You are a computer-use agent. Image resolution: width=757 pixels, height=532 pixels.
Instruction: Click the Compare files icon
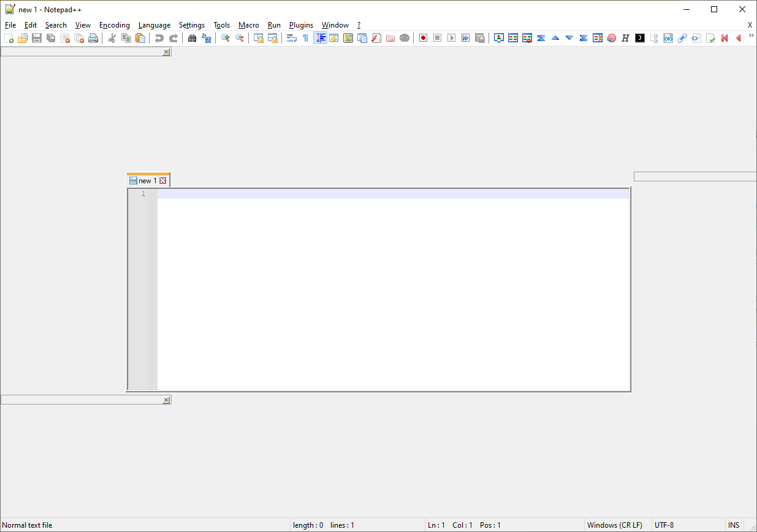click(513, 38)
